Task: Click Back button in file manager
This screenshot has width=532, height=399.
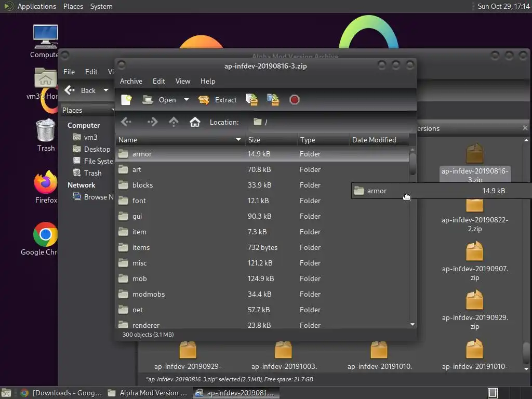Action: point(80,90)
